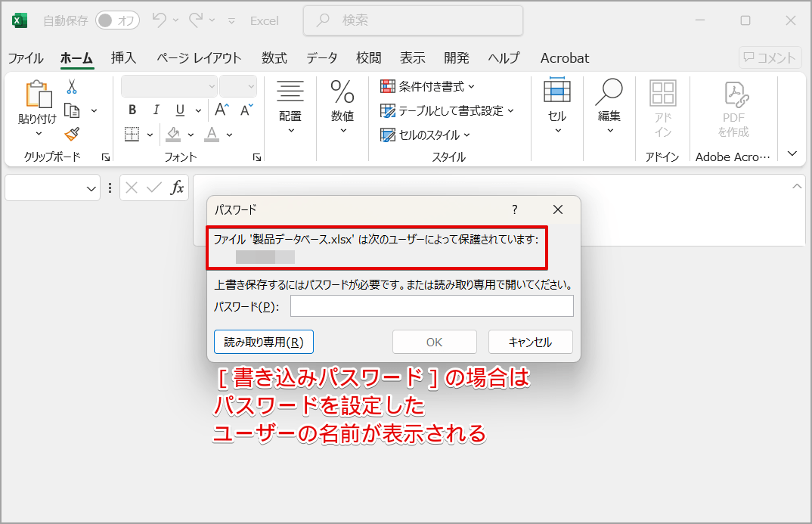Click the Borders icon
Screen dimensions: 812x524
tap(132, 135)
